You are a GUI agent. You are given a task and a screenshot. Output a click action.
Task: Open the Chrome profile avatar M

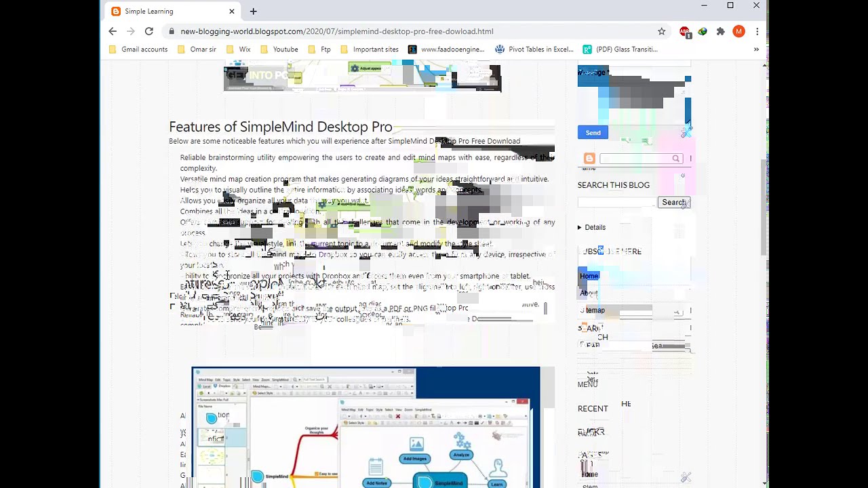click(x=738, y=31)
